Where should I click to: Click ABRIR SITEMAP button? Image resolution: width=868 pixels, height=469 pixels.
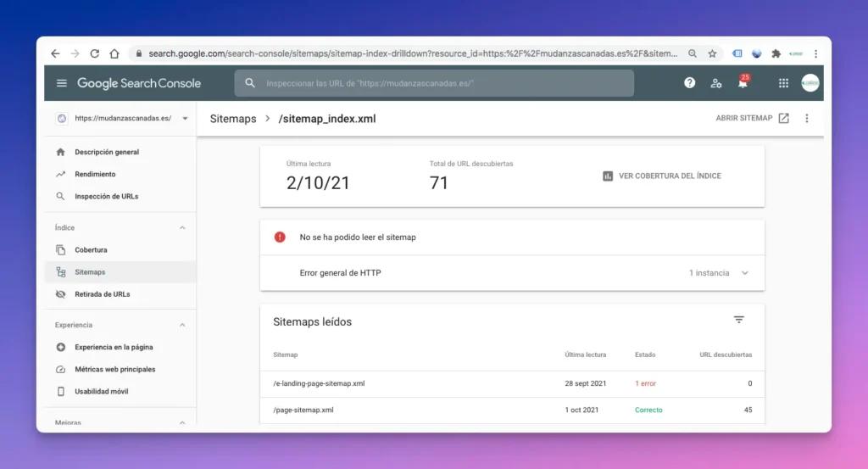[753, 118]
